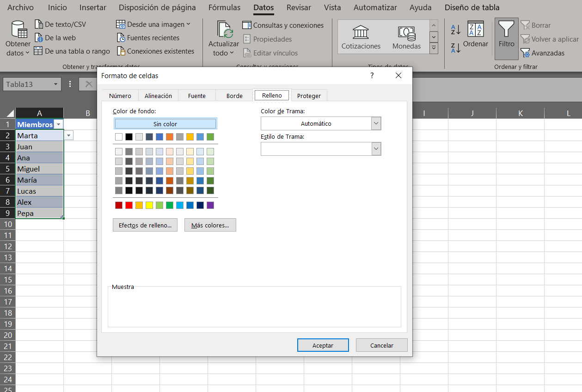This screenshot has height=392, width=582.
Task: Switch to the Fórmulas ribbon tab
Action: click(x=224, y=7)
